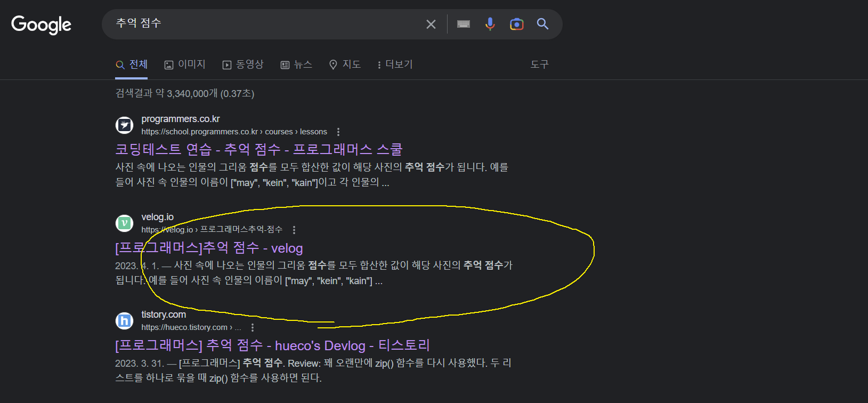The height and width of the screenshot is (403, 868).
Task: Switch to the 뉴스 tab
Action: click(x=296, y=65)
